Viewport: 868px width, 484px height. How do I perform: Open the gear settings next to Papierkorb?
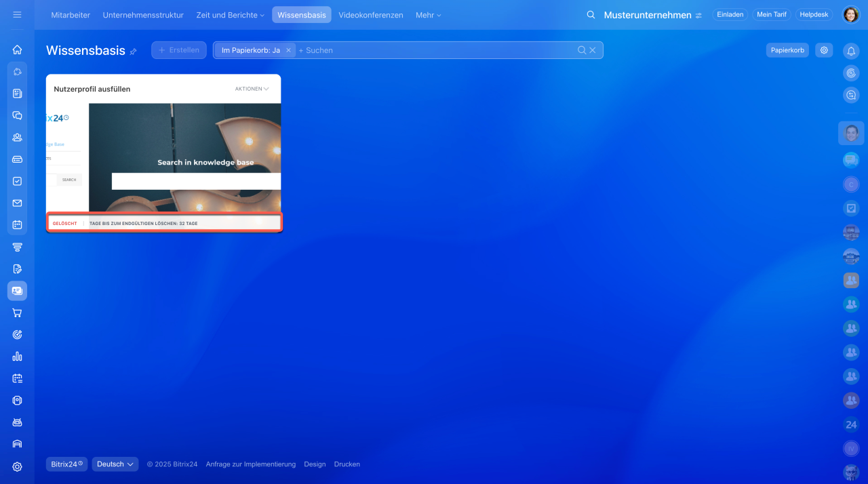(x=824, y=50)
